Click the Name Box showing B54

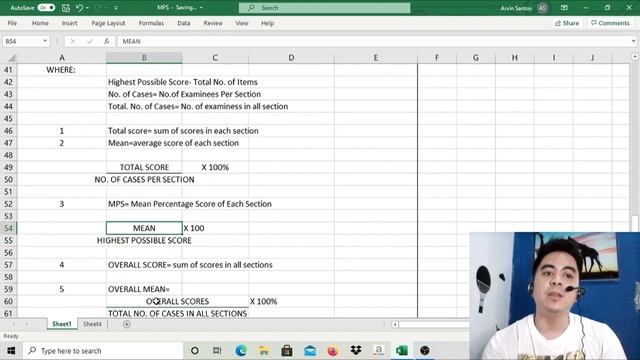[22, 41]
